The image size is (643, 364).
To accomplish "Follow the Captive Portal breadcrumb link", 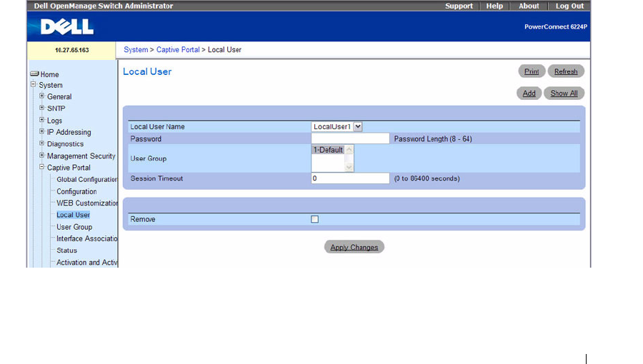I will coord(178,49).
